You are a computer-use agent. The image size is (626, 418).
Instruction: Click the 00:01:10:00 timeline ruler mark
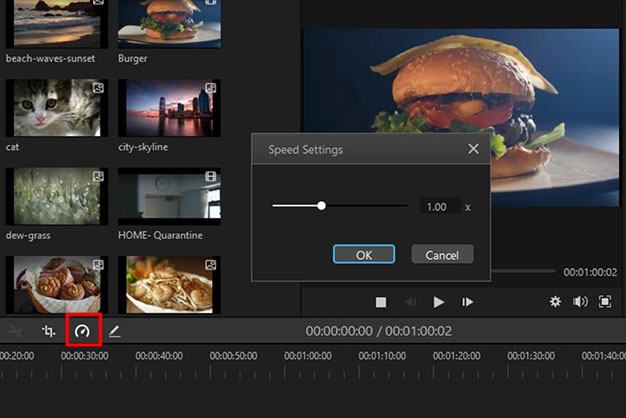click(x=382, y=355)
